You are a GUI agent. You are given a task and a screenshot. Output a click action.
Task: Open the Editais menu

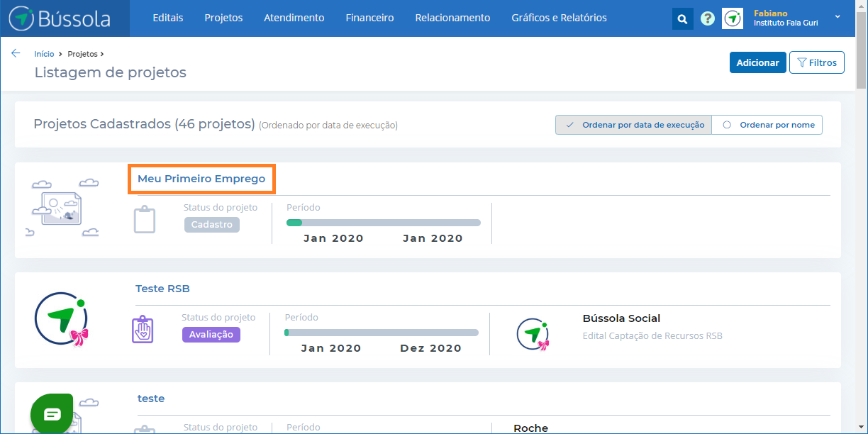[168, 18]
